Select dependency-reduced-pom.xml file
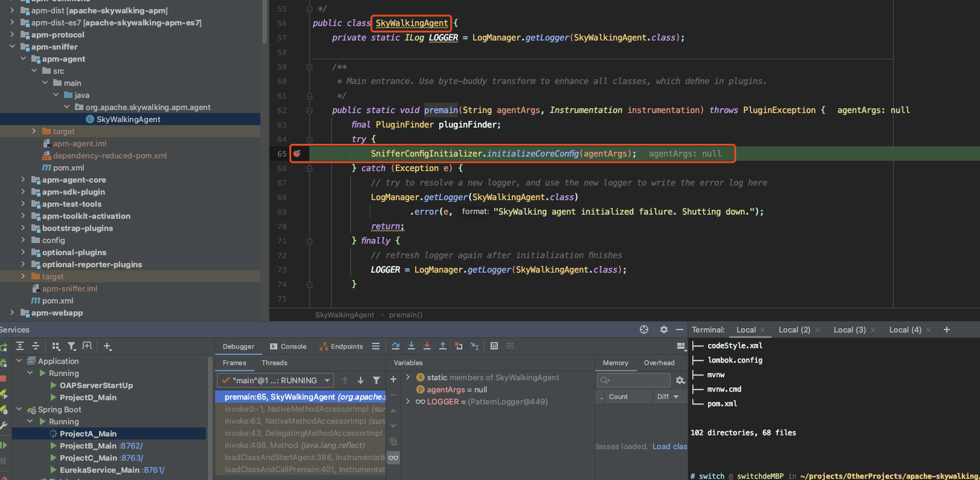The height and width of the screenshot is (480, 980). coord(110,155)
